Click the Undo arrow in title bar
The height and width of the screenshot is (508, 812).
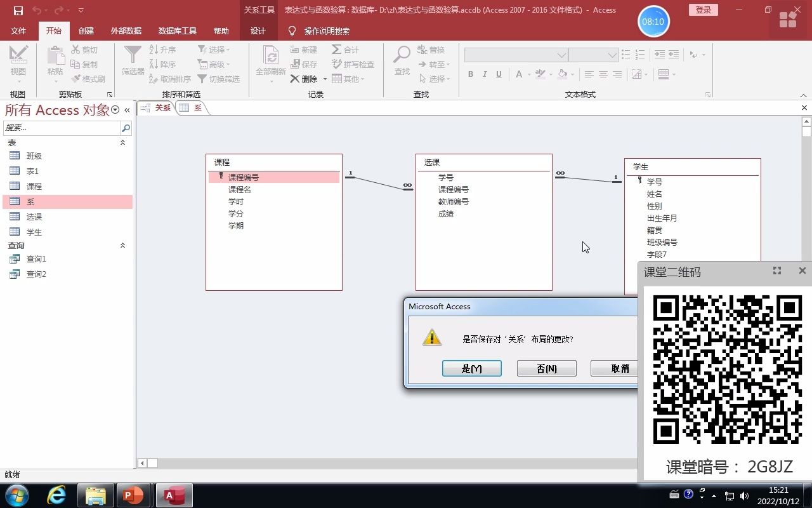click(37, 10)
